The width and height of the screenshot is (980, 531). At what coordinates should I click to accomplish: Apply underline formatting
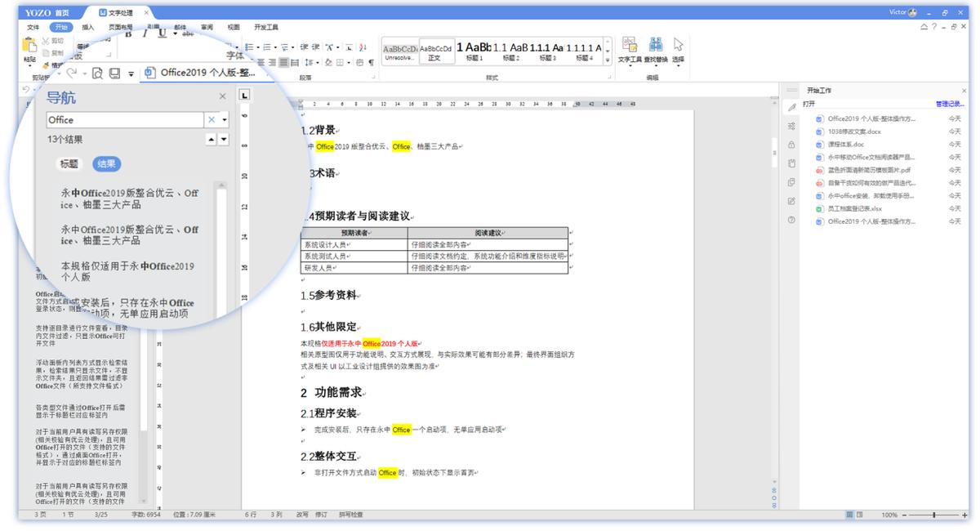click(162, 36)
